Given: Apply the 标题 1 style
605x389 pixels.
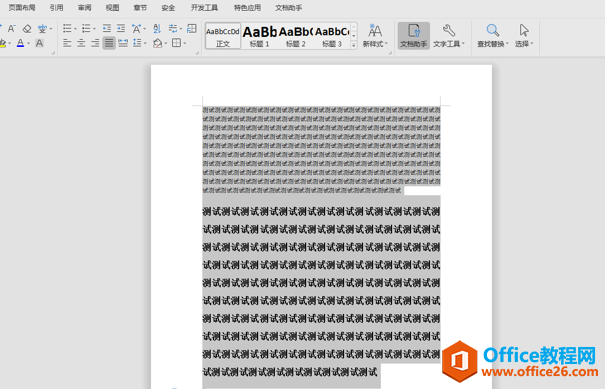Looking at the screenshot, I should (259, 36).
